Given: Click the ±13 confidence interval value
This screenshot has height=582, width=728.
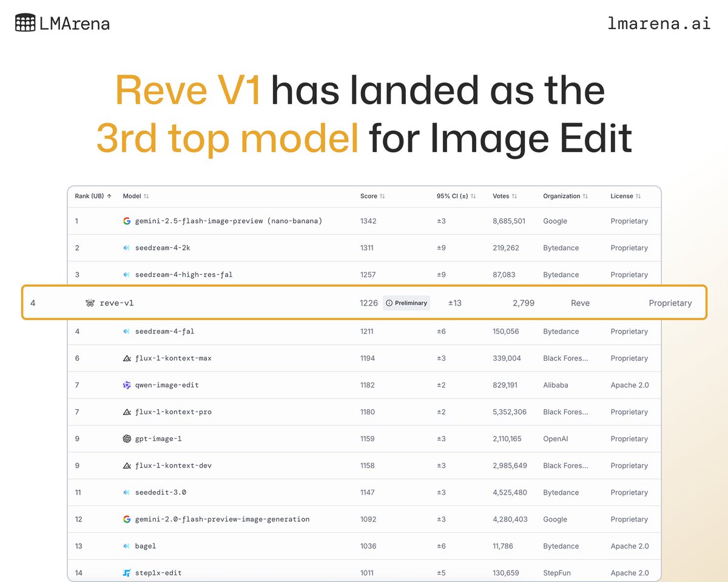Looking at the screenshot, I should coord(455,303).
